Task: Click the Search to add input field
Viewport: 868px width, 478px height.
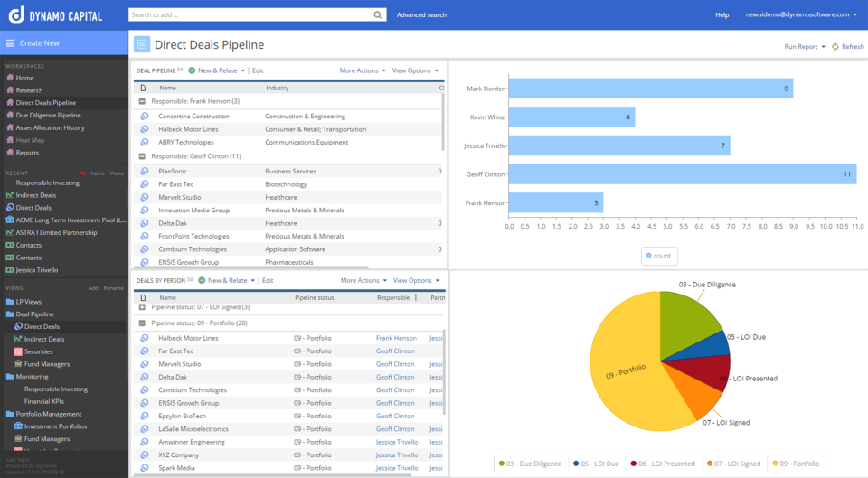Action: (250, 15)
